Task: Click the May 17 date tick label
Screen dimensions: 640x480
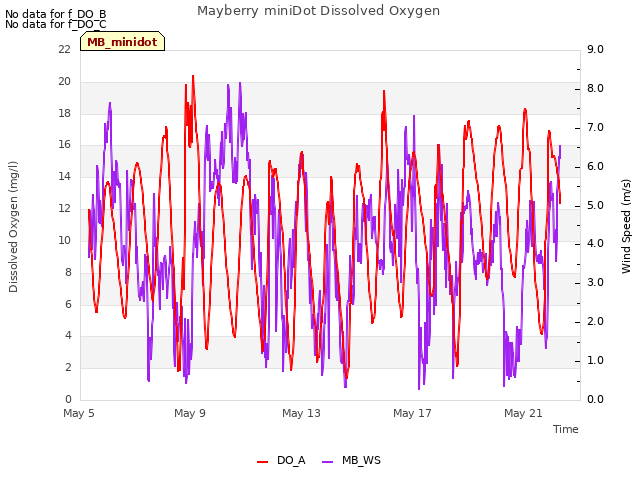Action: click(412, 413)
